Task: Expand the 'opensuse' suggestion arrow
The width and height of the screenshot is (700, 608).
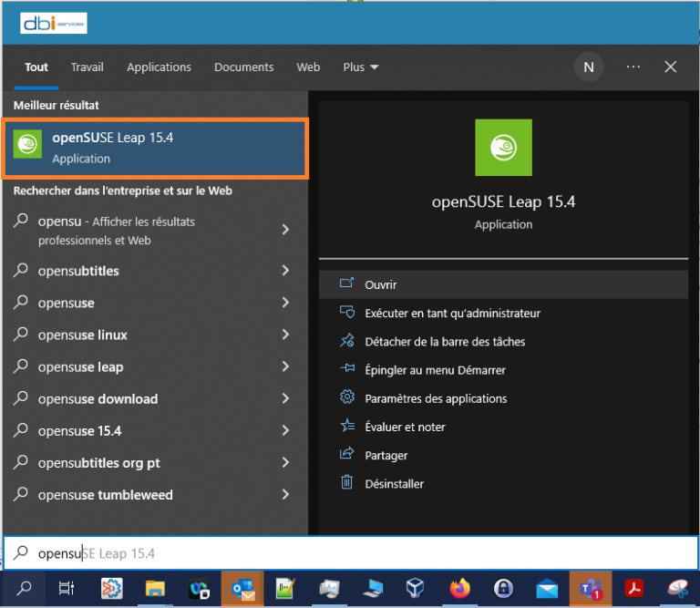Action: pos(285,303)
